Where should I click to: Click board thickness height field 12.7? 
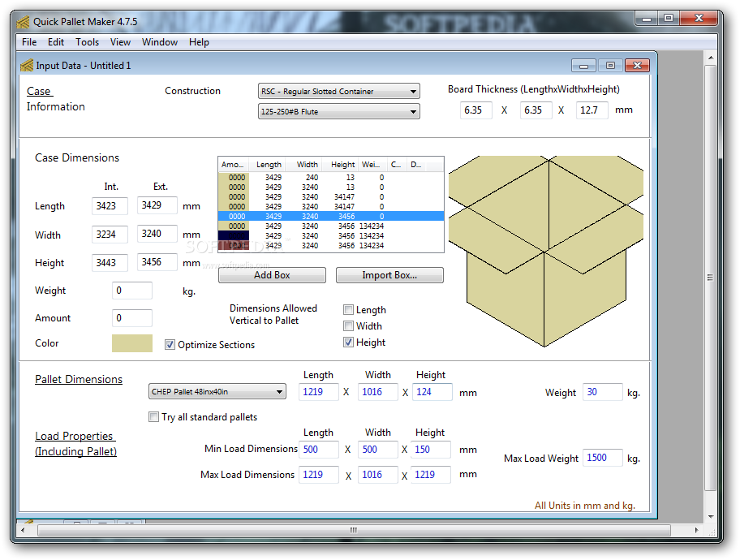(x=592, y=110)
